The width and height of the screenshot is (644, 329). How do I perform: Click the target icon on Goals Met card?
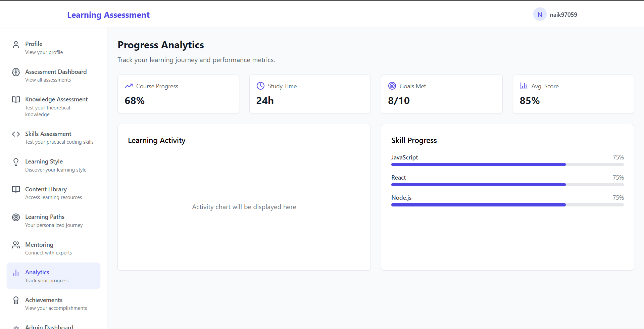[392, 86]
